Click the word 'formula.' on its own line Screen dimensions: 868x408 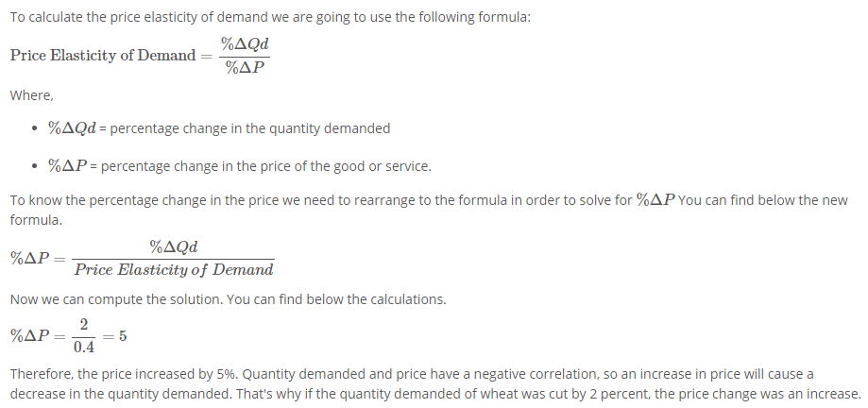[x=36, y=220]
